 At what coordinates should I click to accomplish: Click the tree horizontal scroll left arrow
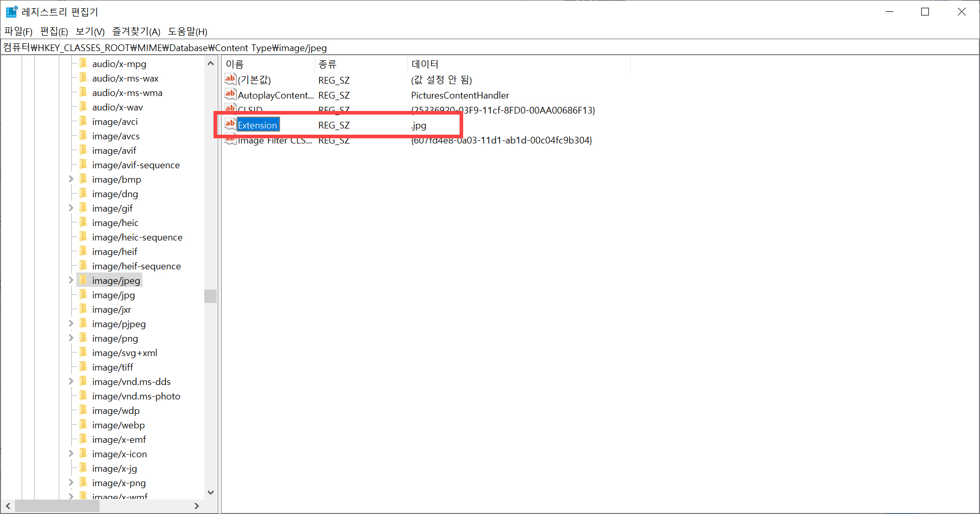point(8,506)
